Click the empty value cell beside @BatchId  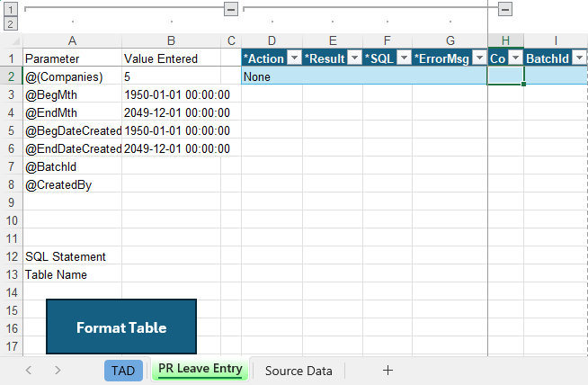coord(171,166)
